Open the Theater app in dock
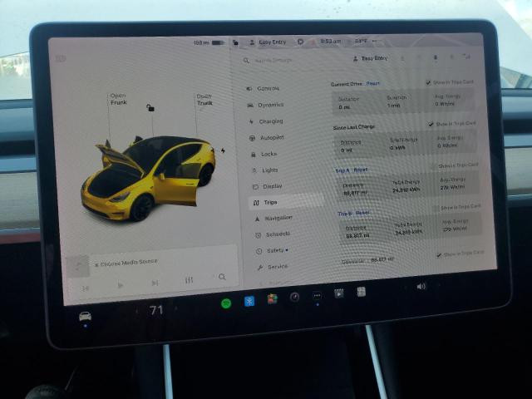The width and height of the screenshot is (532, 399). 338,293
